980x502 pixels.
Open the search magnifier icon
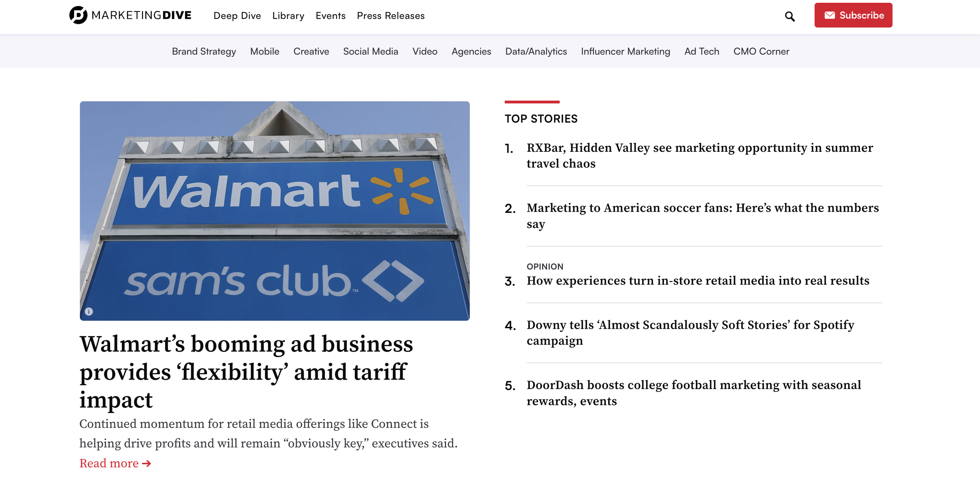click(789, 16)
